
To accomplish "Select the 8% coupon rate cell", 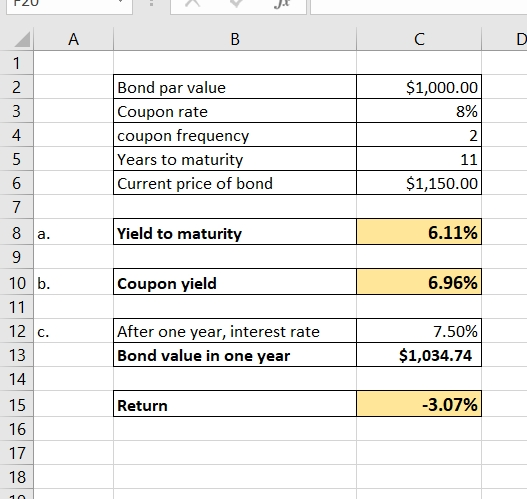I will click(419, 111).
